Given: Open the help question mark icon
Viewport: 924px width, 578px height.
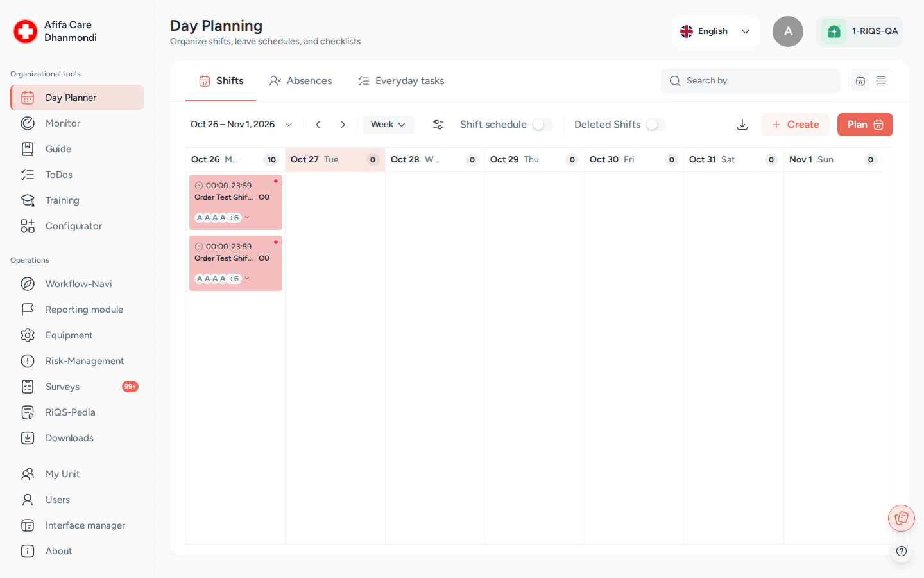Looking at the screenshot, I should (x=902, y=551).
